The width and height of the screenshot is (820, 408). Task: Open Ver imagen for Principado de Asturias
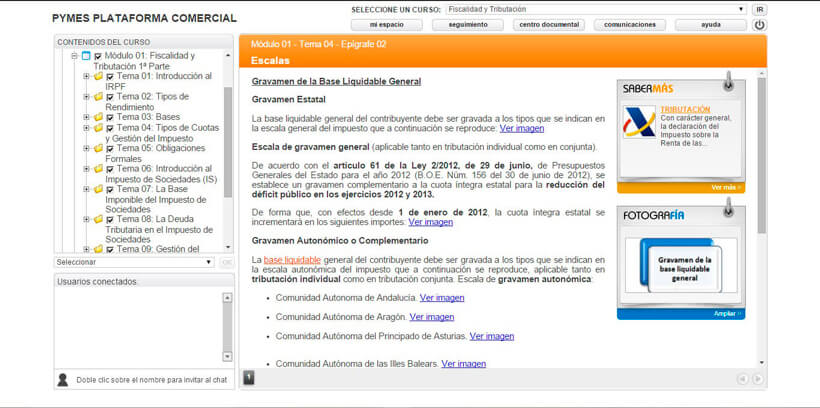(492, 336)
